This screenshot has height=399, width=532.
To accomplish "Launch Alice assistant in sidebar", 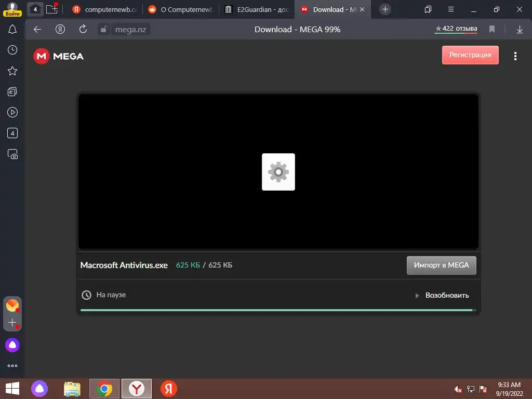I will 12,345.
